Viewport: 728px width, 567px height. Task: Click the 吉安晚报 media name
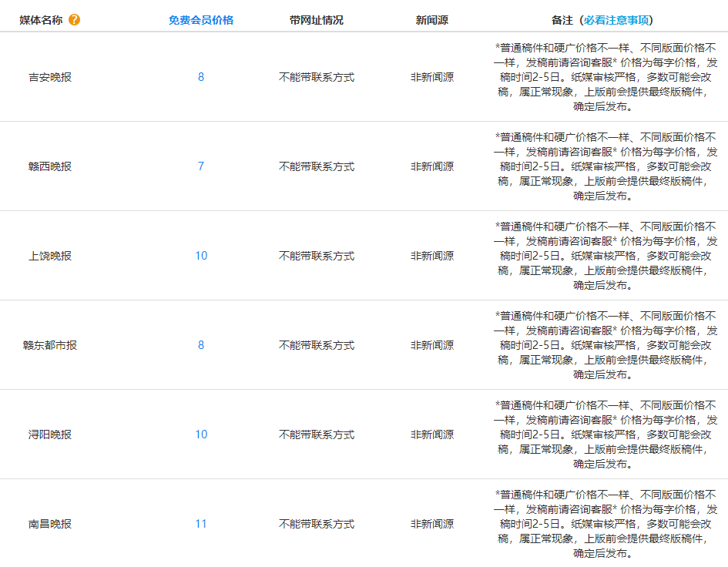click(x=50, y=77)
